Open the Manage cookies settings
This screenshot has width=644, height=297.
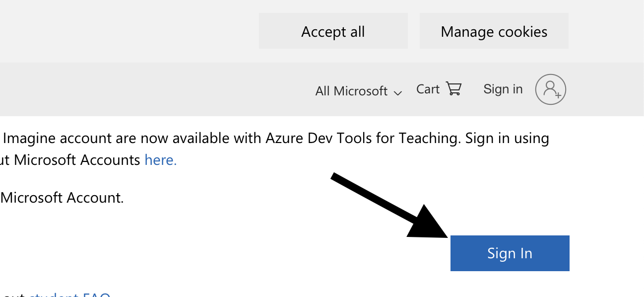[494, 31]
